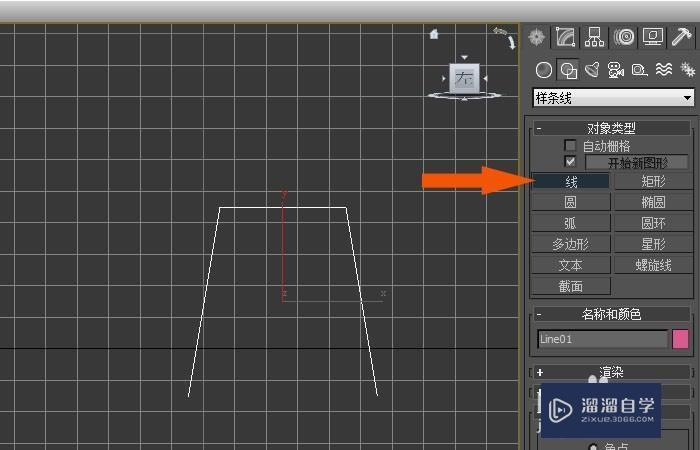This screenshot has height=450, width=700.
Task: Open the pink object color swatch
Action: pos(680,339)
